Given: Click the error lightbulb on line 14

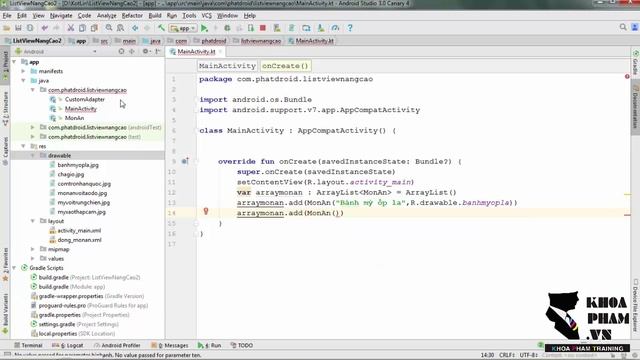Looking at the screenshot, I should point(206,211).
